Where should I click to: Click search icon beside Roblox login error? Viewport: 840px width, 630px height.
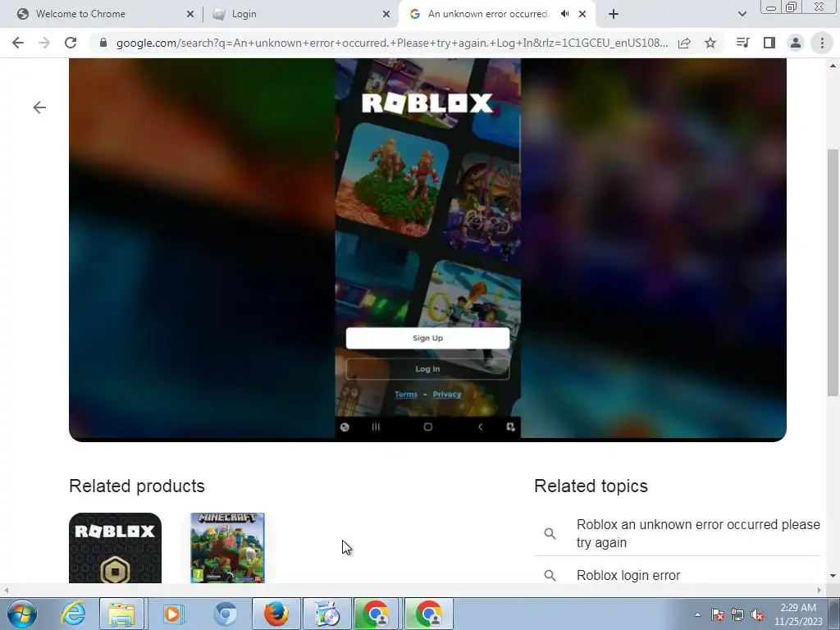point(550,575)
